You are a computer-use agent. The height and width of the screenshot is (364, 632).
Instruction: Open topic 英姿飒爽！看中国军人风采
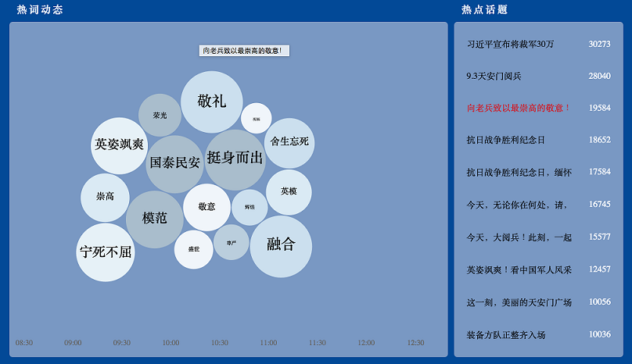tap(519, 270)
